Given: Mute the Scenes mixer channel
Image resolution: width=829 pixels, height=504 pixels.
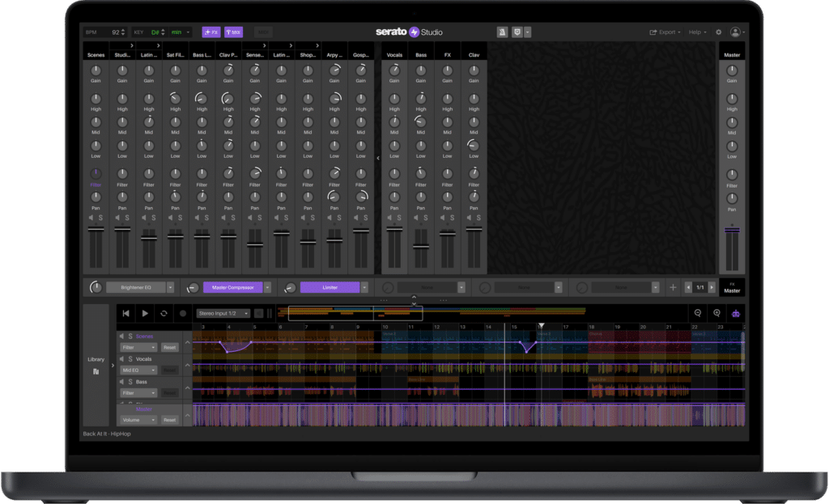Looking at the screenshot, I should [x=91, y=218].
